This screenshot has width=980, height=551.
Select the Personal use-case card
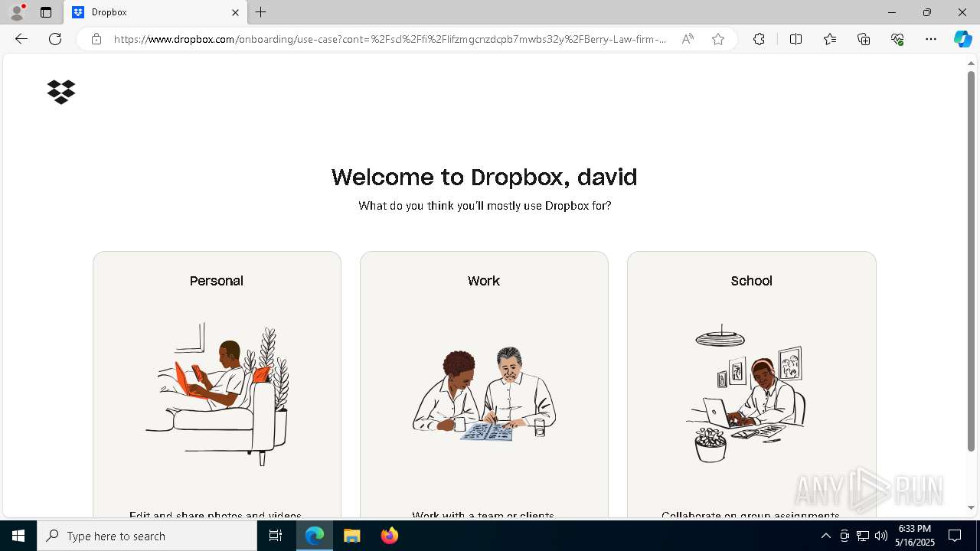coord(217,384)
